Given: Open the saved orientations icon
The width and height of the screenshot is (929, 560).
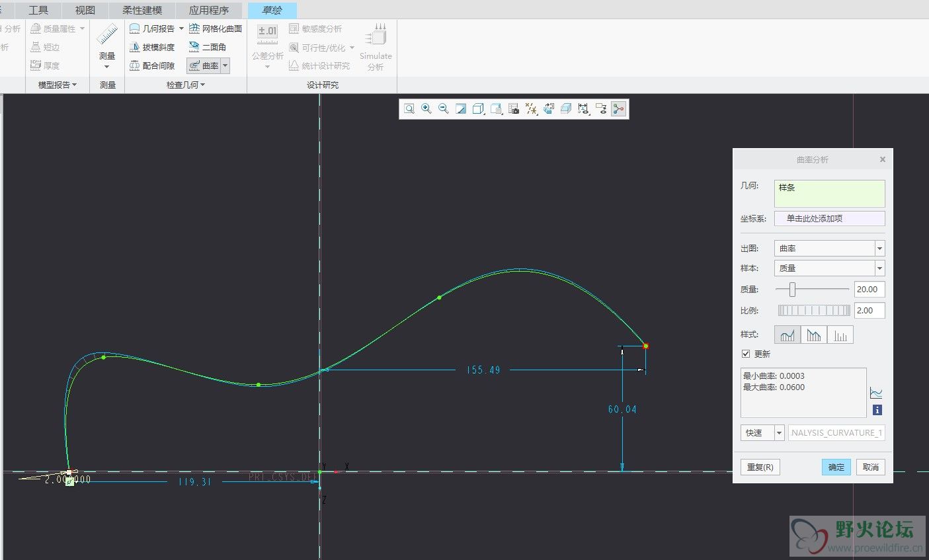Looking at the screenshot, I should 496,109.
